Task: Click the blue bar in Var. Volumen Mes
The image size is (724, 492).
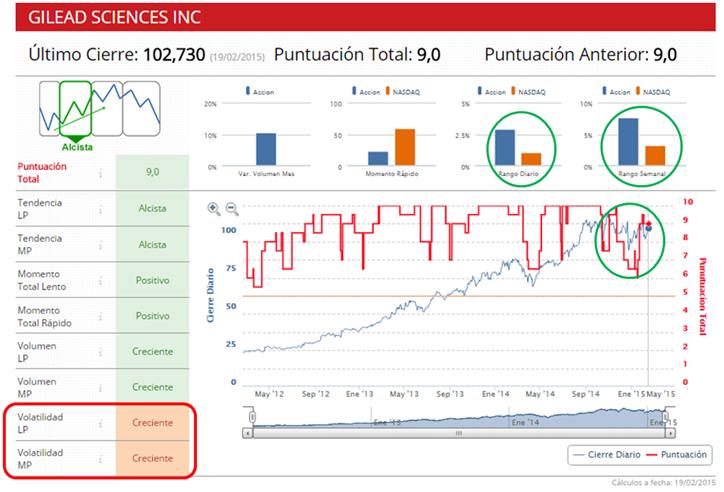Action: coord(266,149)
